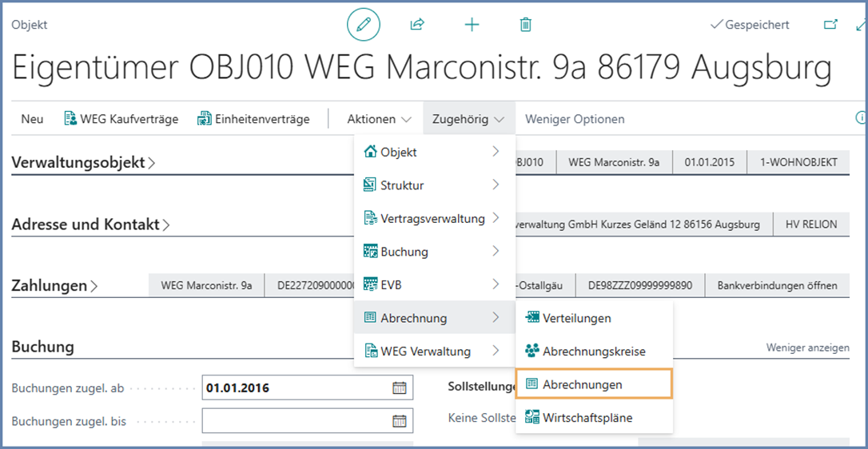Expand the Verwaltungsobjekt section
Viewport: 868px width, 449px height.
click(83, 162)
